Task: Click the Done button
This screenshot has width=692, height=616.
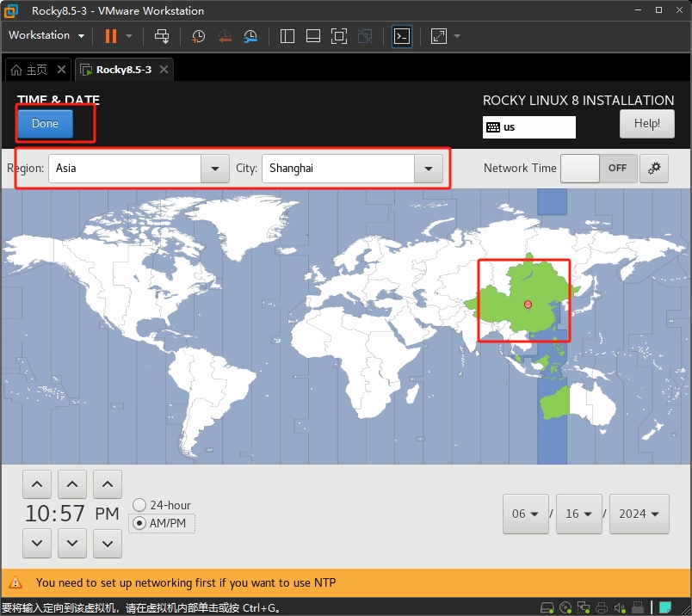Action: click(45, 124)
